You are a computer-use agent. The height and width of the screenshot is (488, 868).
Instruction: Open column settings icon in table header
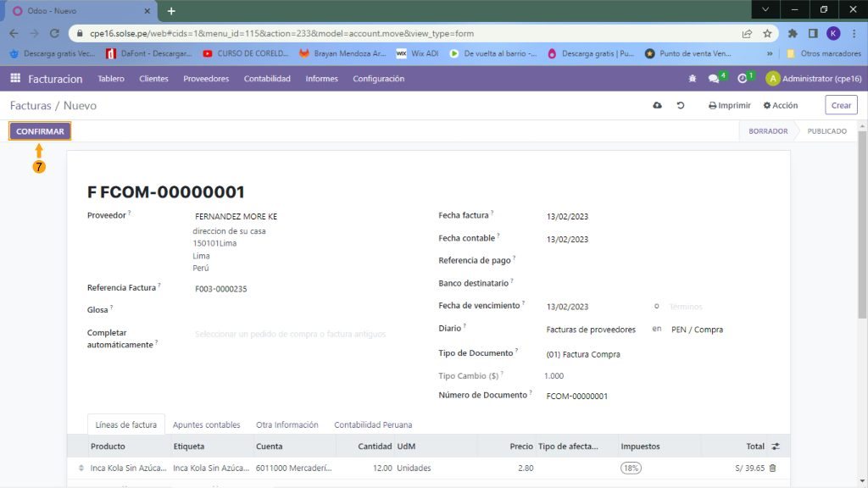pyautogui.click(x=774, y=446)
